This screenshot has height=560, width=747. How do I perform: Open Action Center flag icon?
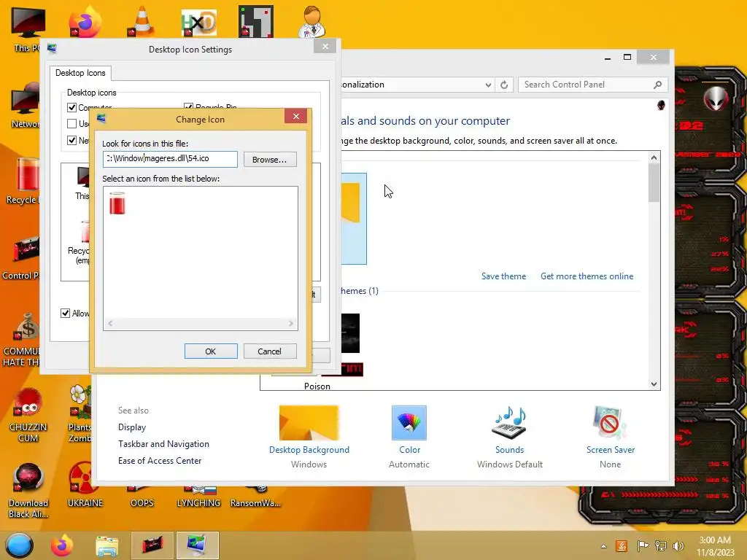point(642,545)
